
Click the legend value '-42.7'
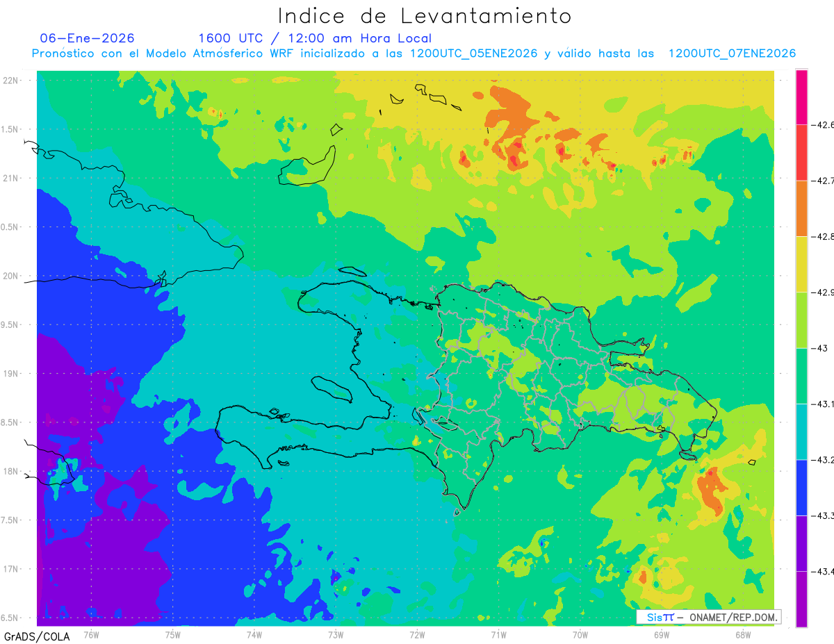click(x=821, y=181)
